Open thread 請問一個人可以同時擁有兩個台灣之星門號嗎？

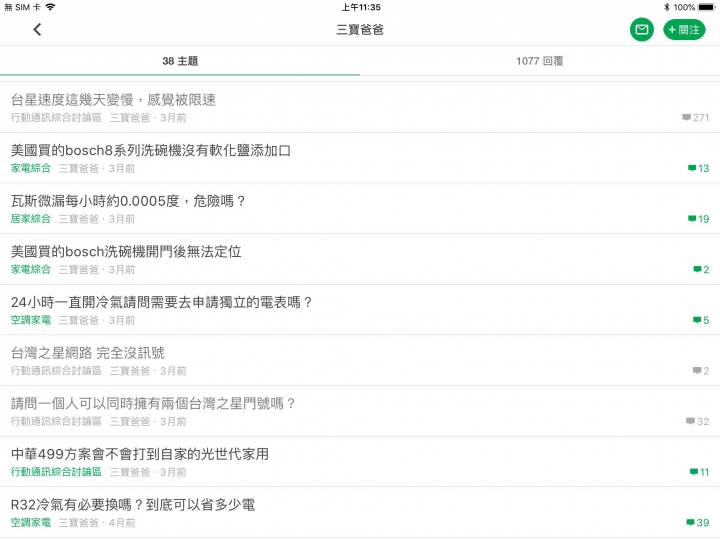pyautogui.click(x=360, y=411)
